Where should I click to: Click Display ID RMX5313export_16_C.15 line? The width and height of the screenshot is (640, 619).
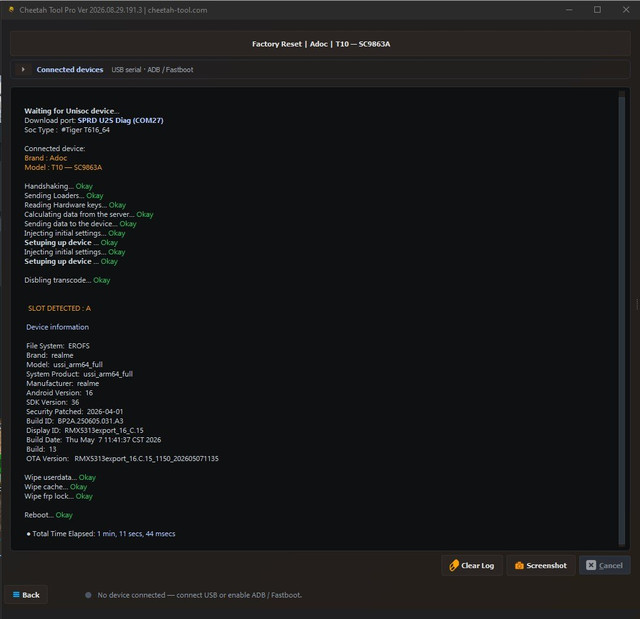tap(85, 430)
